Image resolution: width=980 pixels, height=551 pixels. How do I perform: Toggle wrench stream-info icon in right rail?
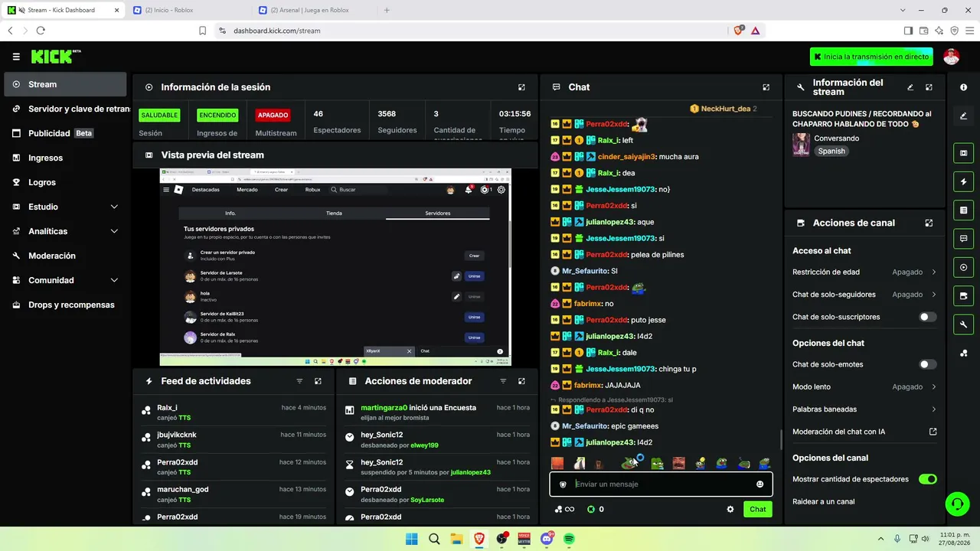(x=963, y=324)
